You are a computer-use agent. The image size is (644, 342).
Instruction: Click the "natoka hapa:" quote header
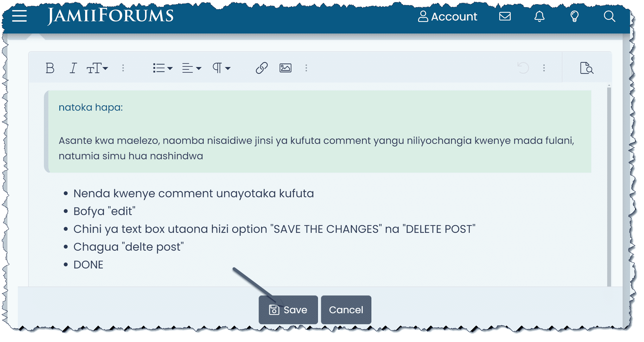point(91,107)
